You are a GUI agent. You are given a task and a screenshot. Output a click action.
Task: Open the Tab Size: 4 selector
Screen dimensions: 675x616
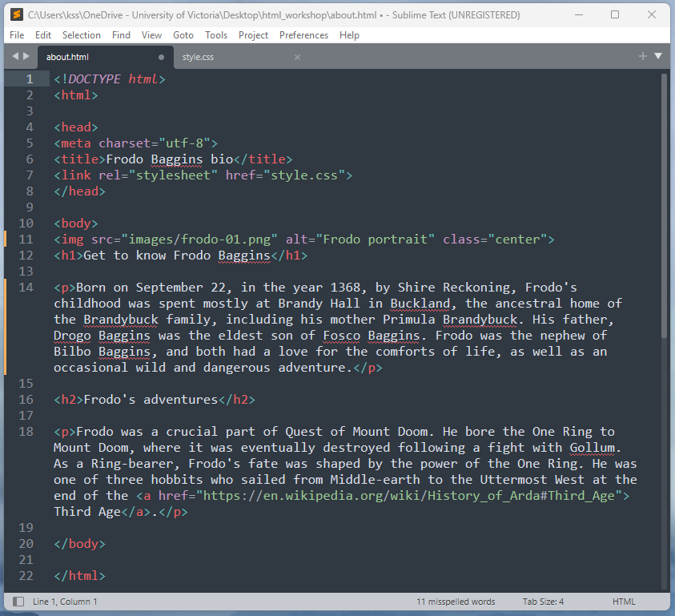click(x=543, y=602)
